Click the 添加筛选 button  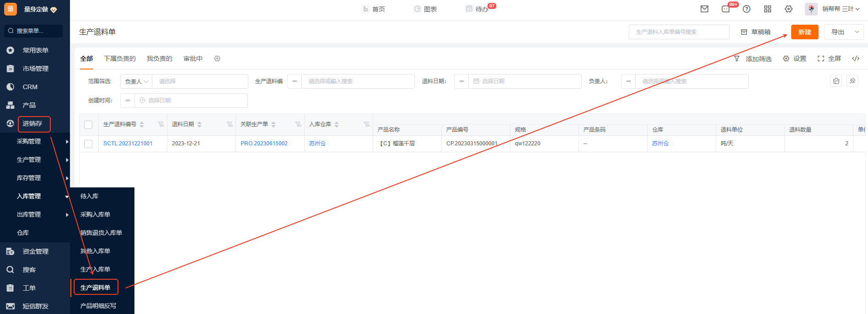click(752, 59)
